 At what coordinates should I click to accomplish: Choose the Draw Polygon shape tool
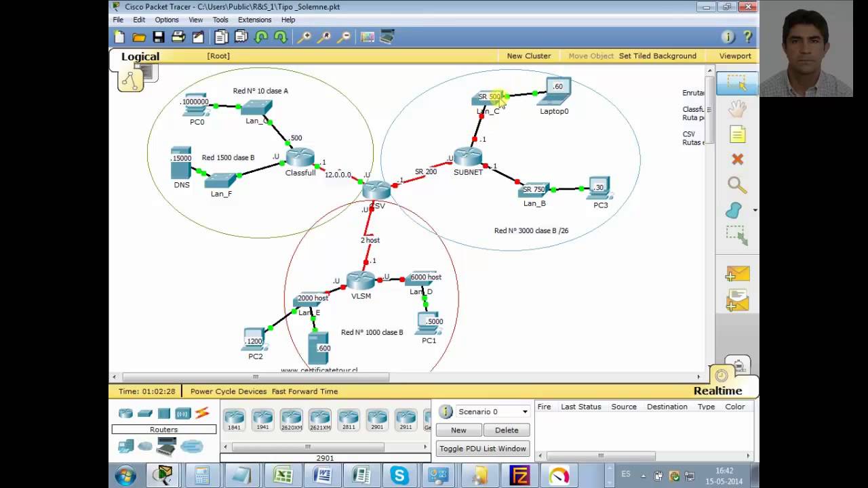734,210
